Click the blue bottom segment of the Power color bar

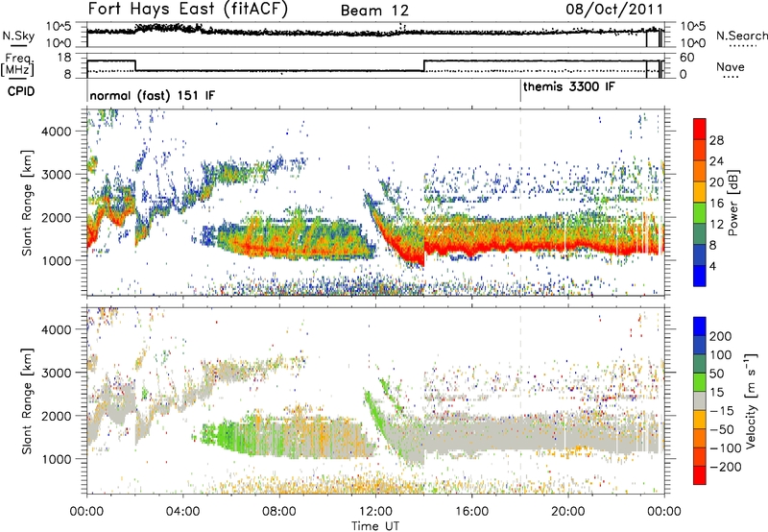coord(700,276)
